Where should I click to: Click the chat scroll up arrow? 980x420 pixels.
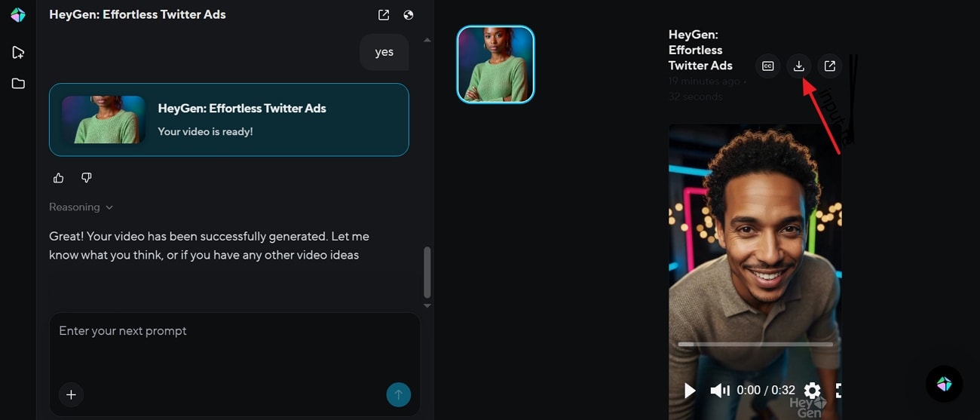tap(427, 40)
